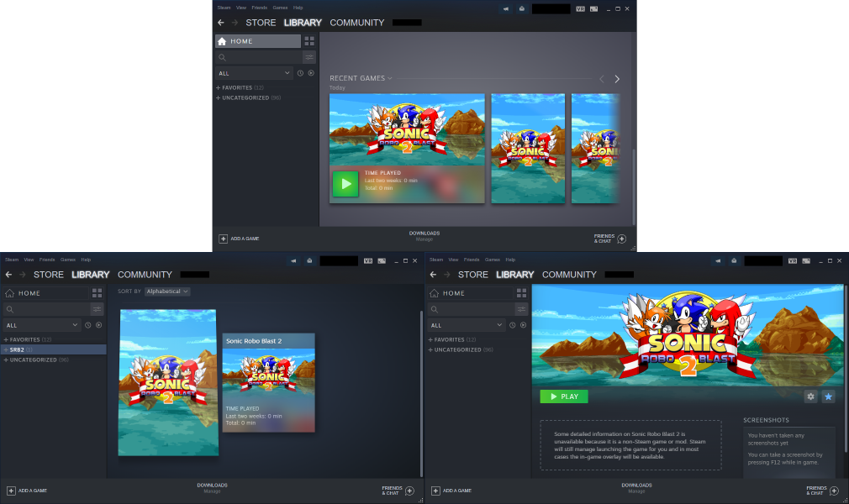Open collections grid icon, bottom-right window
Image resolution: width=849 pixels, height=504 pixels.
[x=521, y=293]
